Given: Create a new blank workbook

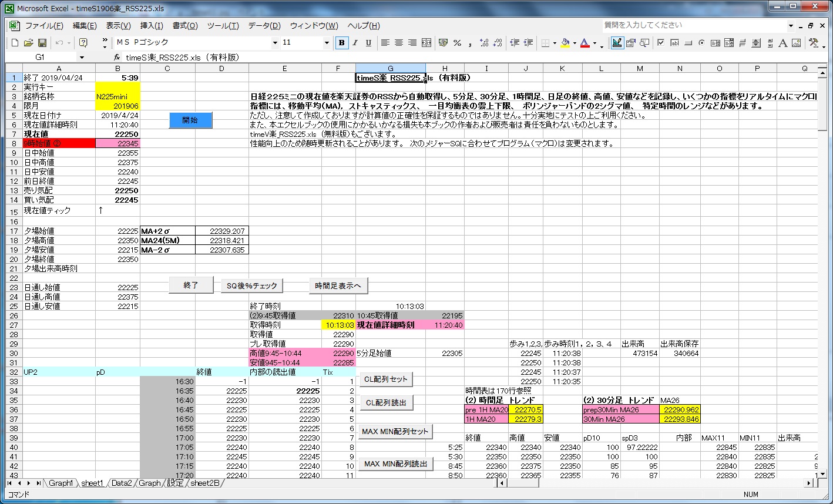Looking at the screenshot, I should tap(15, 43).
